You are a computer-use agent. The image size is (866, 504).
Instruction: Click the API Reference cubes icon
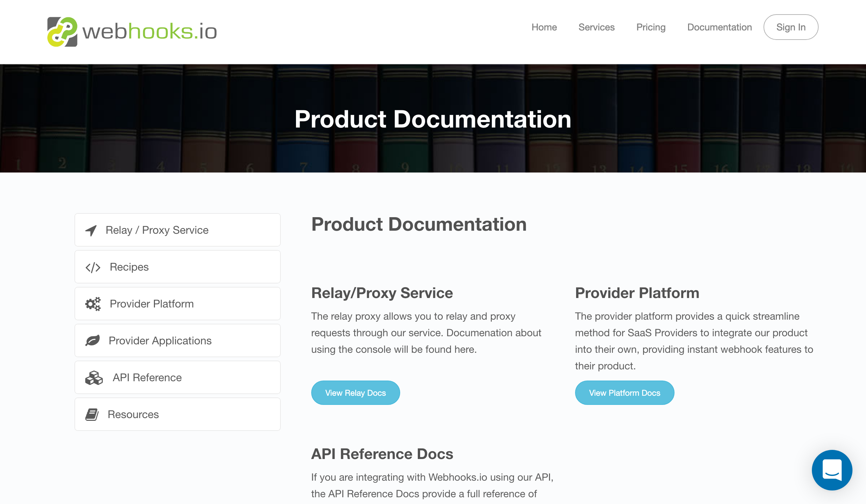coord(94,377)
